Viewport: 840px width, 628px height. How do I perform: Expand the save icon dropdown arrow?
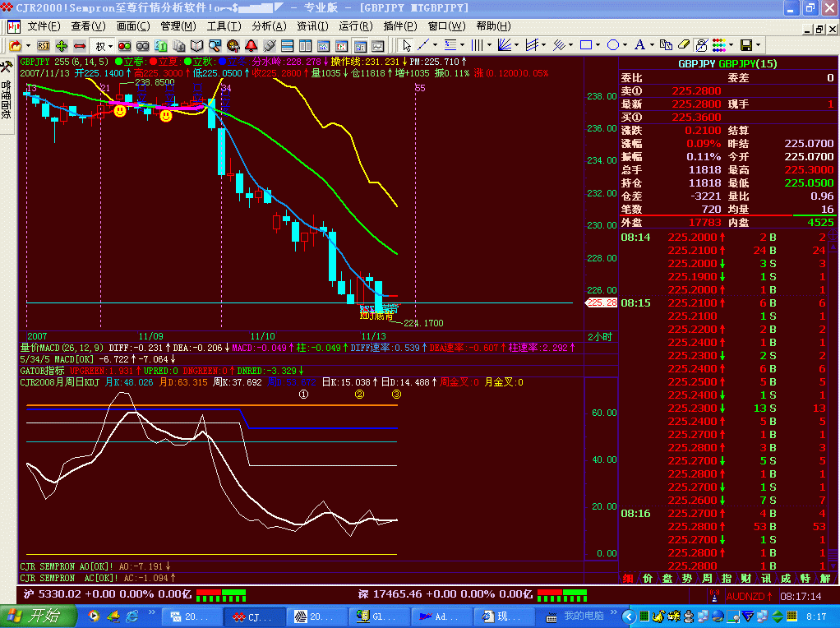point(758,45)
